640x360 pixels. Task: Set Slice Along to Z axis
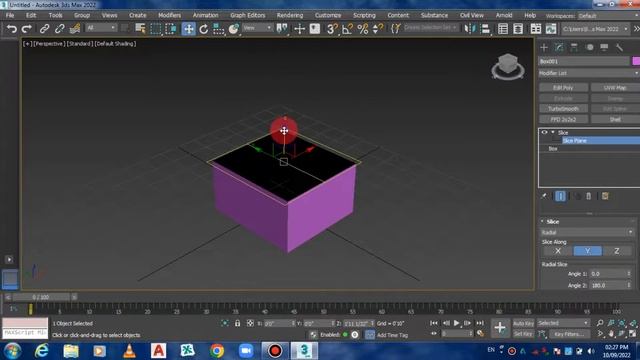tap(617, 251)
